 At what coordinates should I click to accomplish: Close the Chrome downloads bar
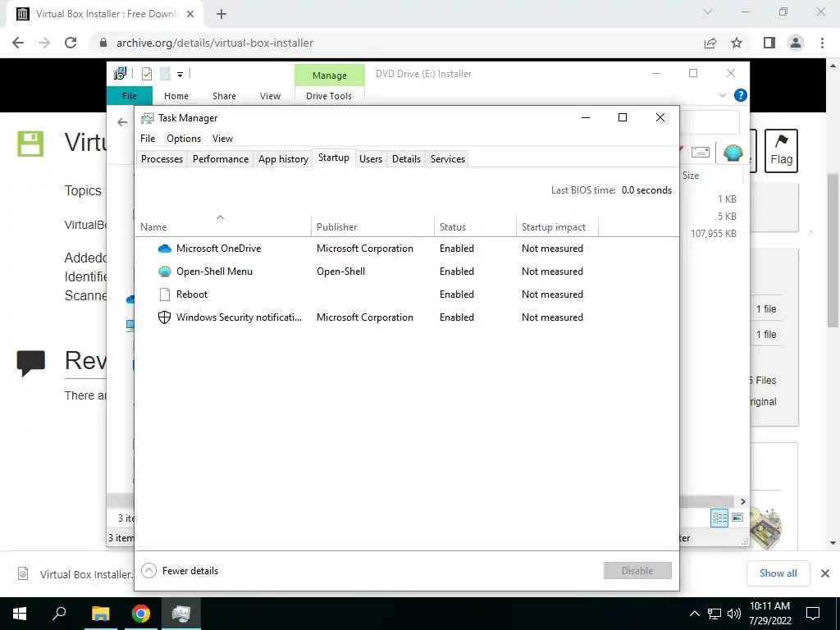(x=825, y=573)
